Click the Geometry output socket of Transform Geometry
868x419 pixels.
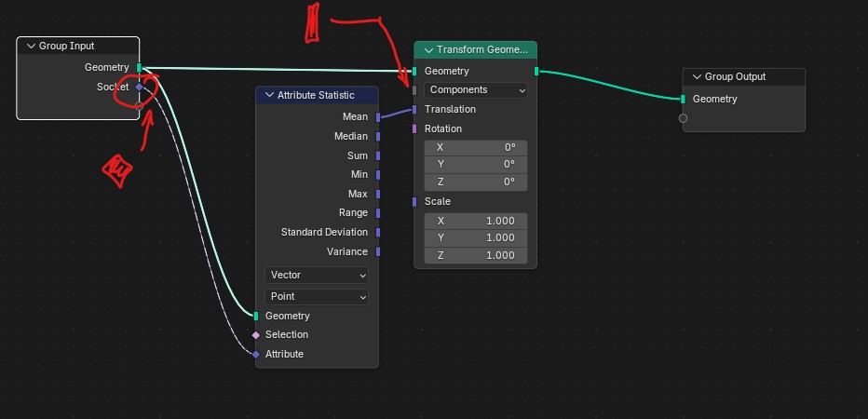536,71
